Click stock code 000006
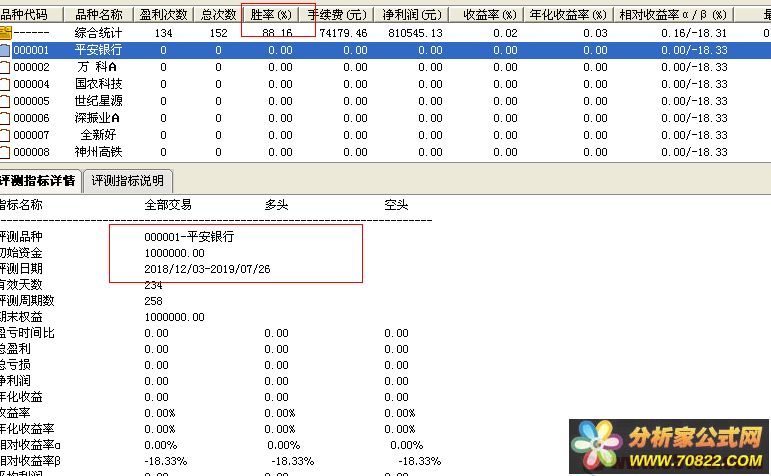This screenshot has width=771, height=476. tap(31, 118)
